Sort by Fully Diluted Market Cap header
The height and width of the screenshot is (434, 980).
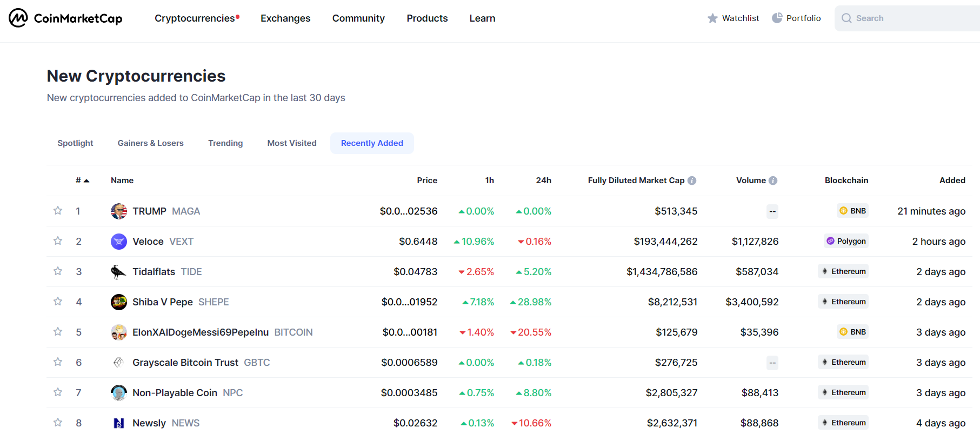click(x=636, y=181)
